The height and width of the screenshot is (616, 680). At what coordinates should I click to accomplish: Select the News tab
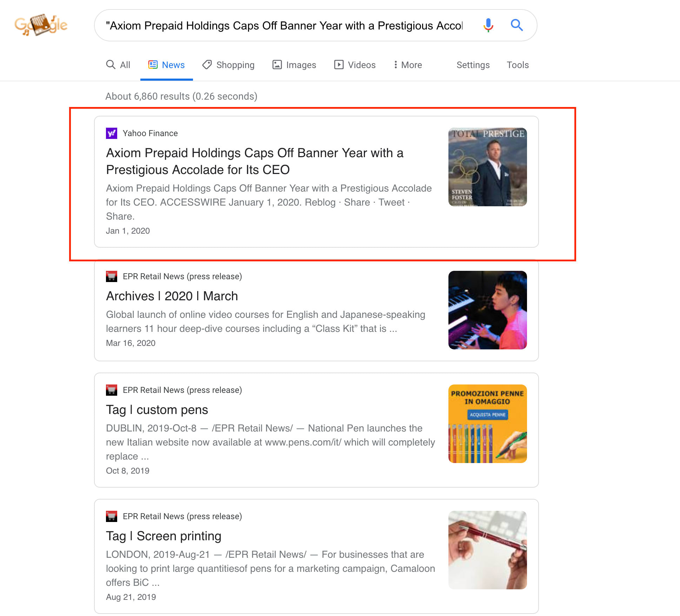click(166, 65)
